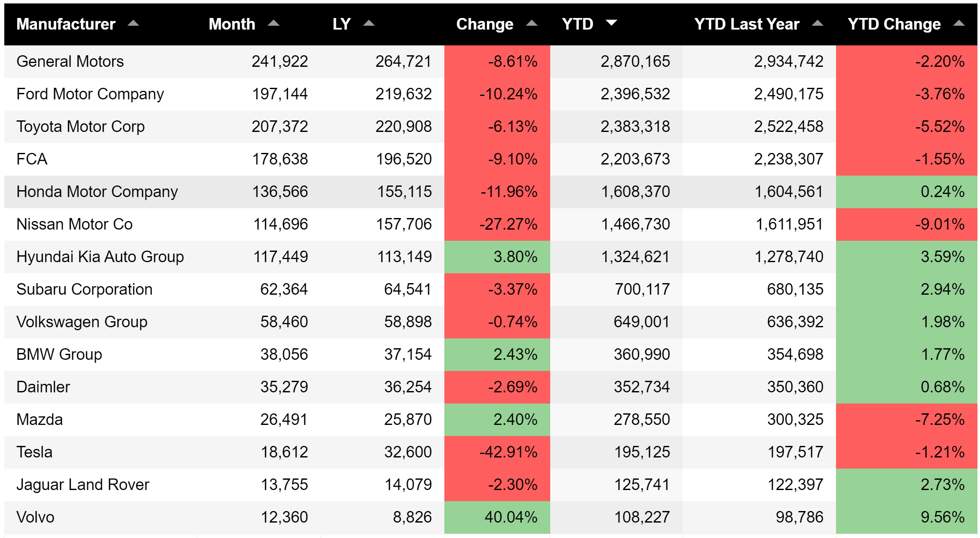Click Ford YTD Change value -3.76%

coord(940,94)
